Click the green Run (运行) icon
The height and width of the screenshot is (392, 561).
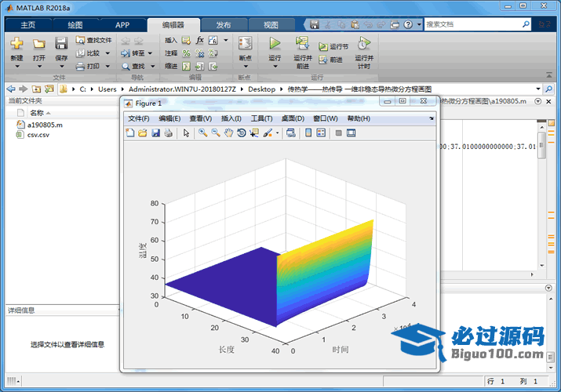click(275, 43)
